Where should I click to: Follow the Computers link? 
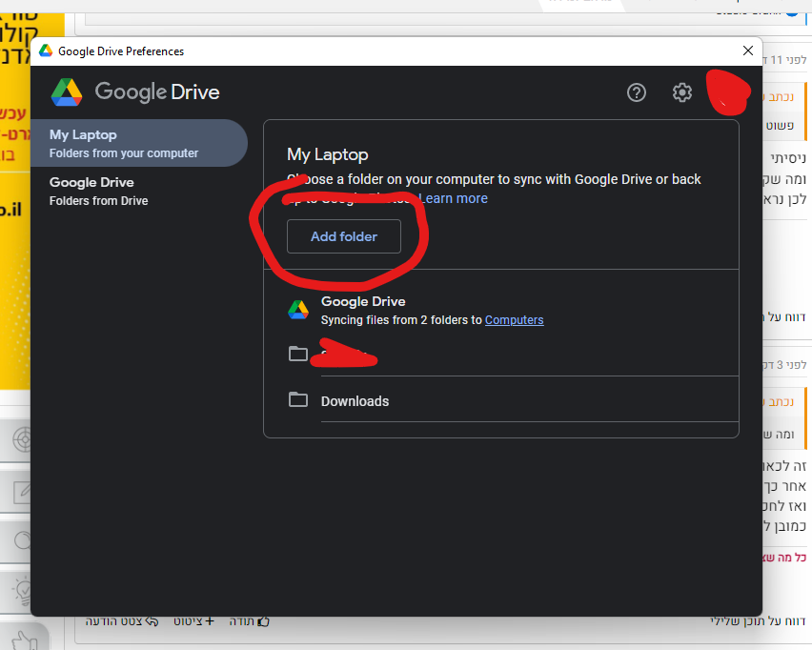point(515,320)
